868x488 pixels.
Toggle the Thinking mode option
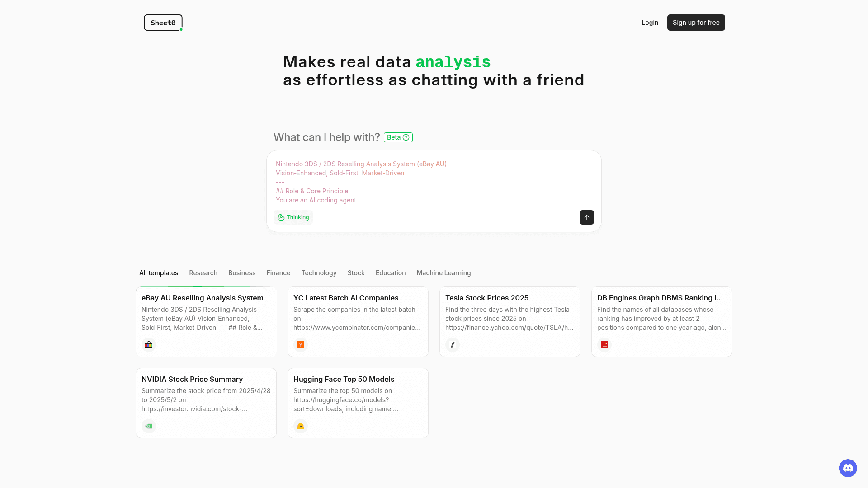293,217
